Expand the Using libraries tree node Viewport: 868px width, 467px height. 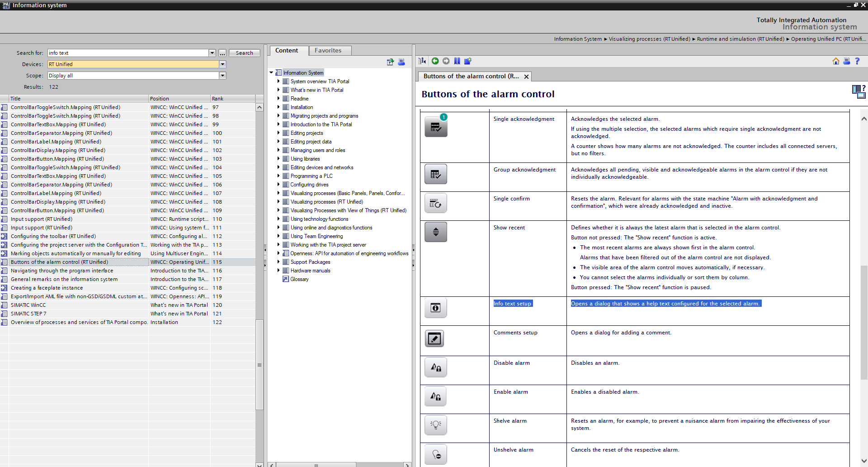coord(278,159)
